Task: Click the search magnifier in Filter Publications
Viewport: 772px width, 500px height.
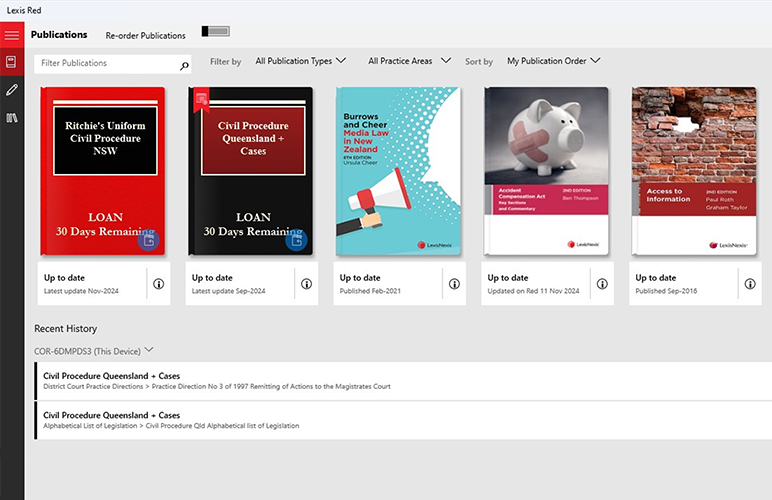Action: pyautogui.click(x=184, y=66)
